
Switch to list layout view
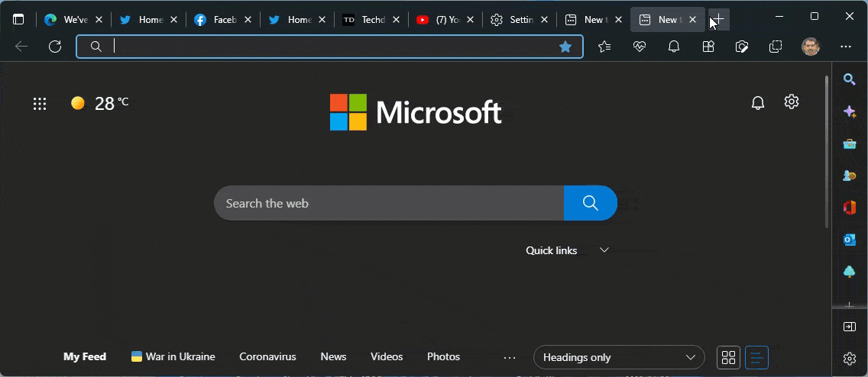click(x=756, y=357)
